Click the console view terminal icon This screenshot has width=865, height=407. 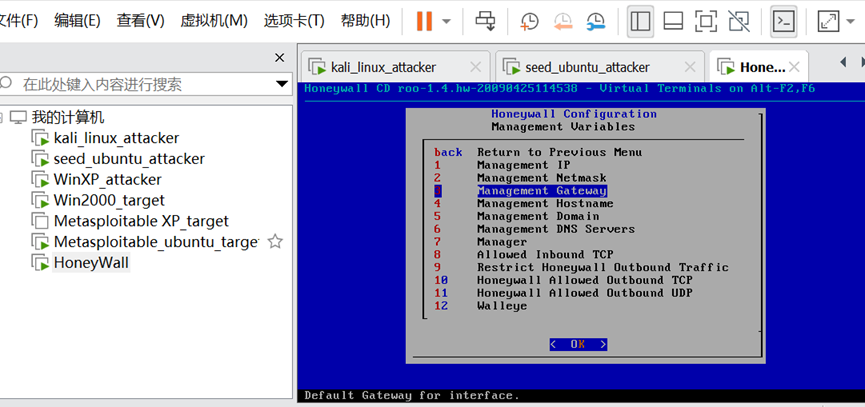click(x=784, y=21)
